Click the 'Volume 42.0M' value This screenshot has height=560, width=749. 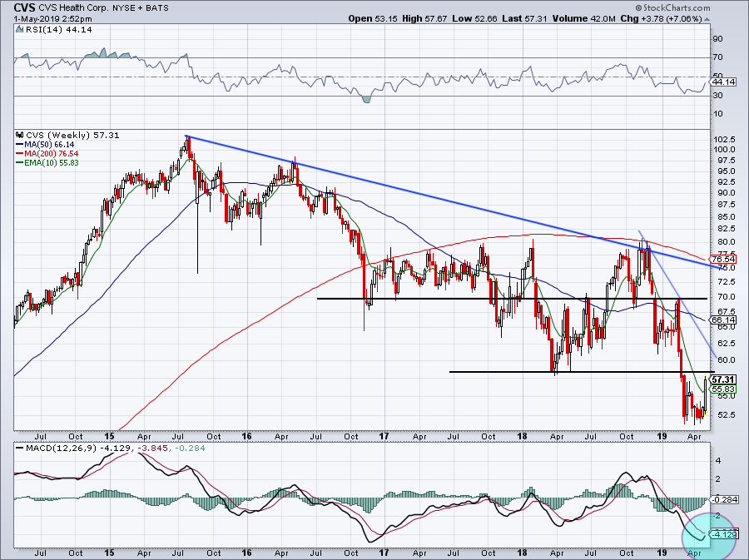coord(583,18)
